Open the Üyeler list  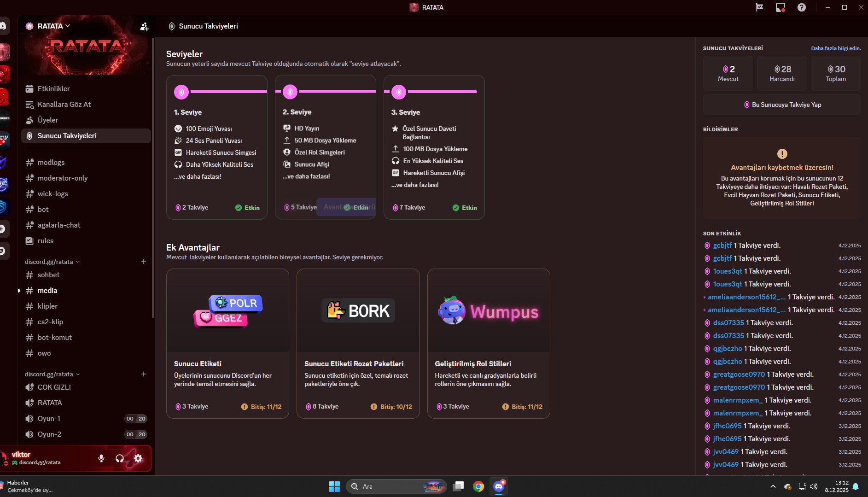[x=86, y=120]
